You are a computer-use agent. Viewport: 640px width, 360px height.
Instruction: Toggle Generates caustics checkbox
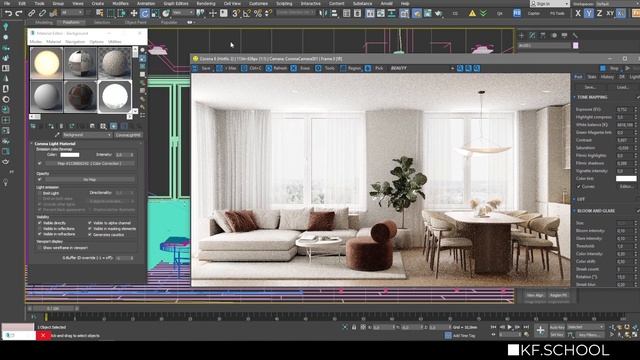[90, 235]
